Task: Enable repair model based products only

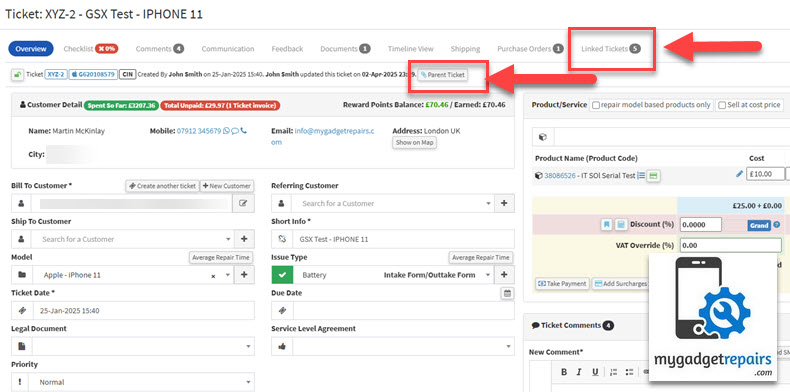Action: tap(597, 105)
